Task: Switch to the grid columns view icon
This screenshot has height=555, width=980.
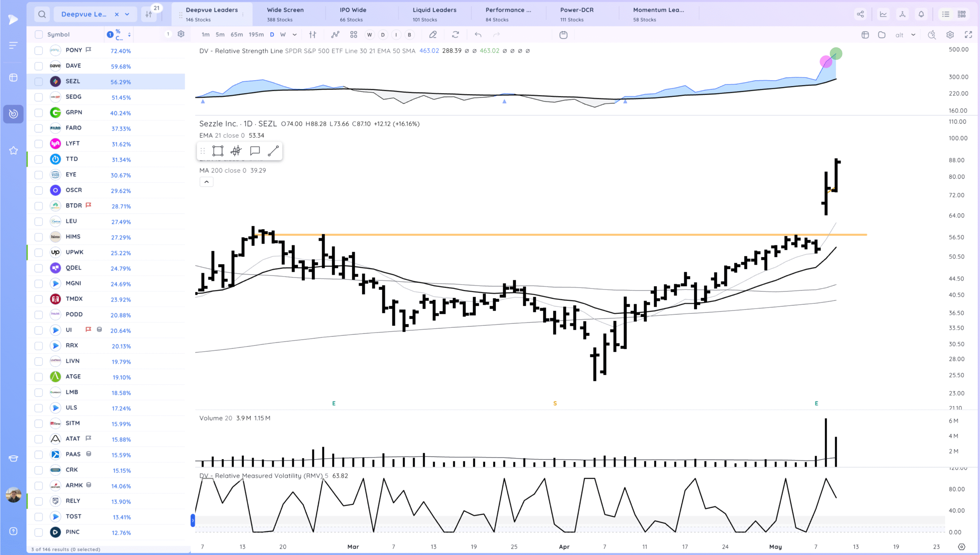Action: pyautogui.click(x=962, y=15)
